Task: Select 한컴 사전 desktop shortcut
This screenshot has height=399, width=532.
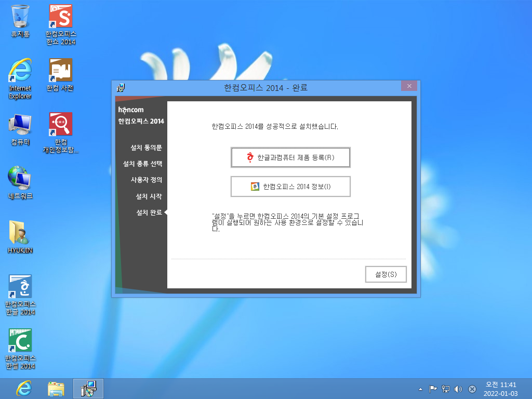Action: coord(60,75)
